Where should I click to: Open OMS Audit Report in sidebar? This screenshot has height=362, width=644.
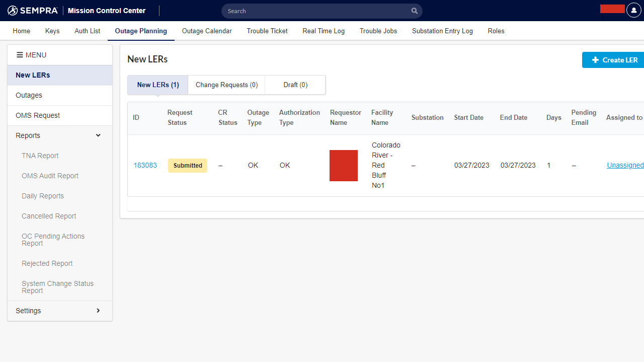pos(50,176)
